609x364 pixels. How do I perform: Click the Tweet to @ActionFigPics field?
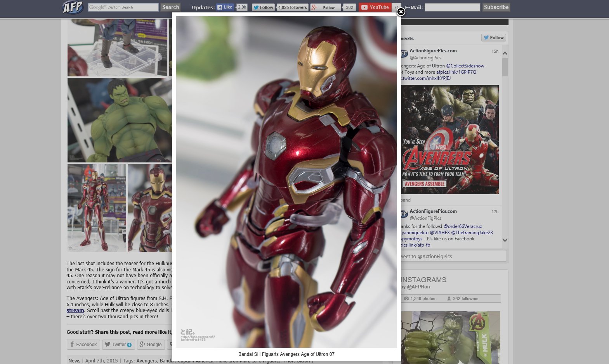click(453, 256)
